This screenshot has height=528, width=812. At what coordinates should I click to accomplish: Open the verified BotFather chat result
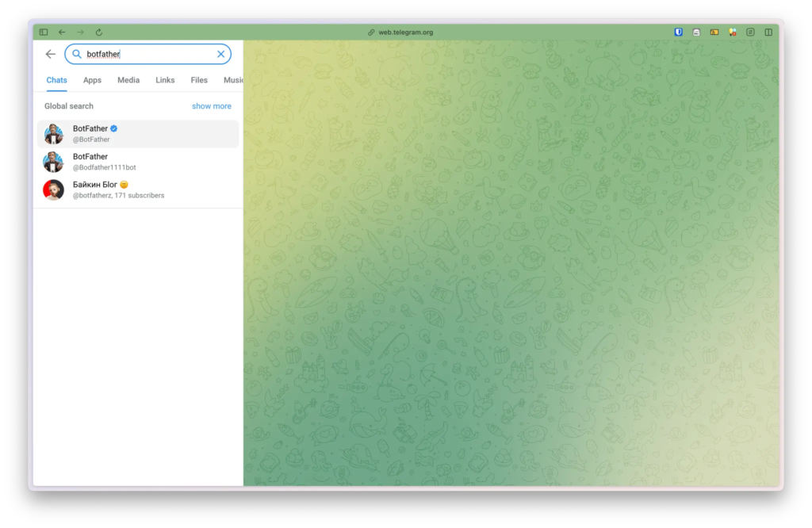(x=138, y=134)
